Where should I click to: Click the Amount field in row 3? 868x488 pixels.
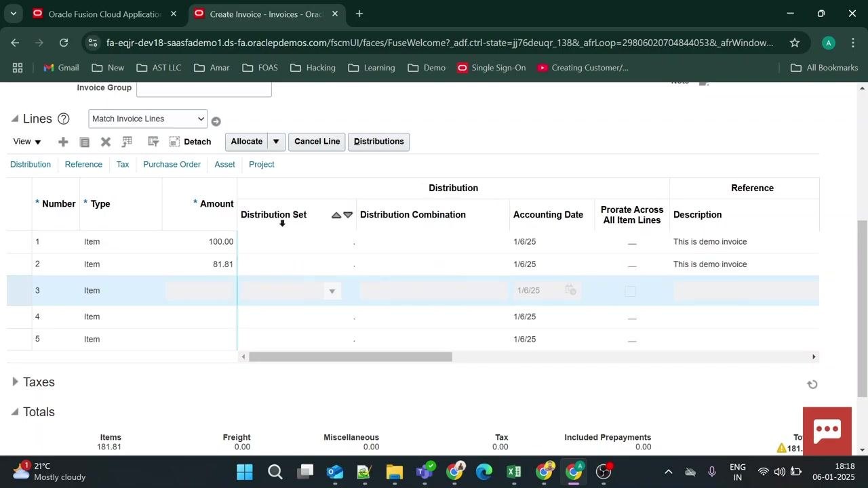pos(200,291)
